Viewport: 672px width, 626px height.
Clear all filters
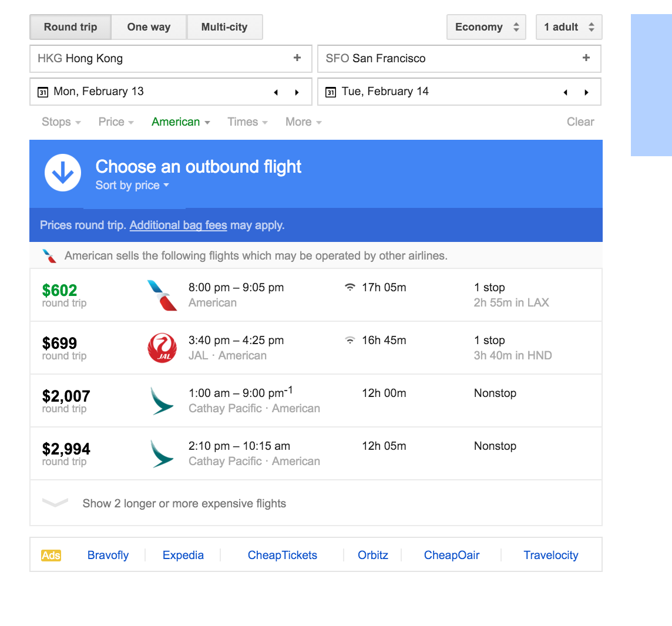coord(580,122)
